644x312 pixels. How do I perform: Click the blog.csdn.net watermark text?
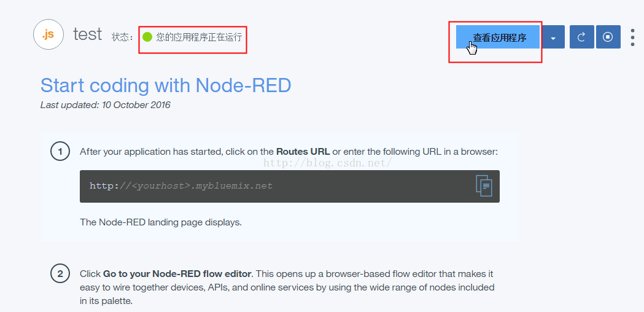point(327,163)
